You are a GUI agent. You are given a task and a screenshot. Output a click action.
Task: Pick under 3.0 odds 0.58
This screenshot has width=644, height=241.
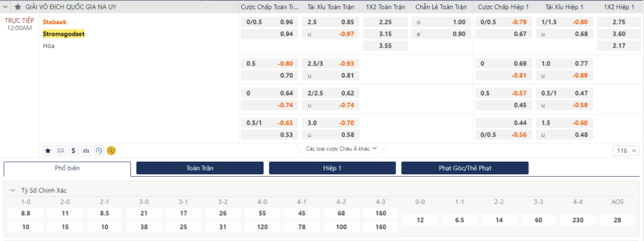coord(331,135)
